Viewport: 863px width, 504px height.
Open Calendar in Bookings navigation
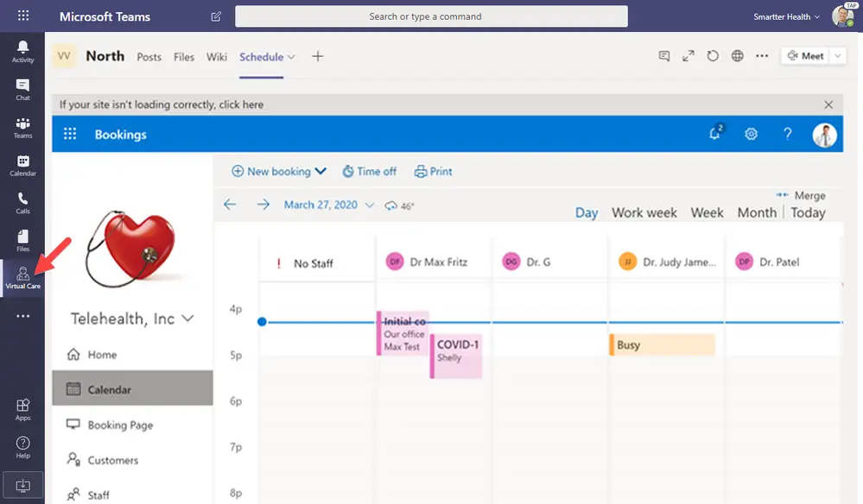pos(133,389)
